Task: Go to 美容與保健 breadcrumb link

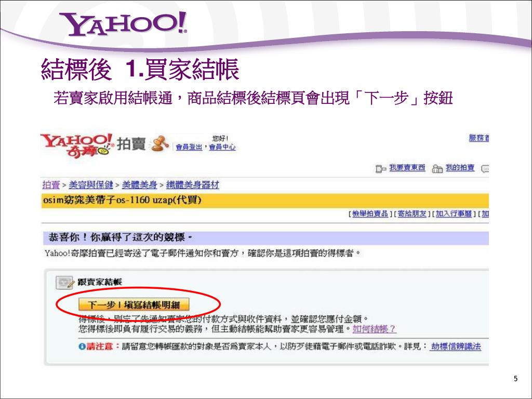Action: (90, 185)
